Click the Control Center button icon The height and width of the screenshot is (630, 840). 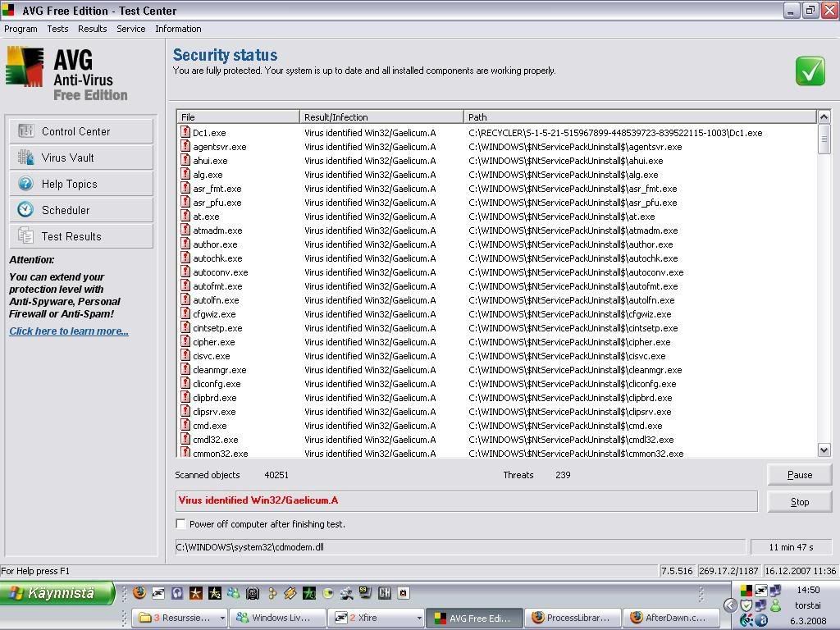click(x=25, y=130)
